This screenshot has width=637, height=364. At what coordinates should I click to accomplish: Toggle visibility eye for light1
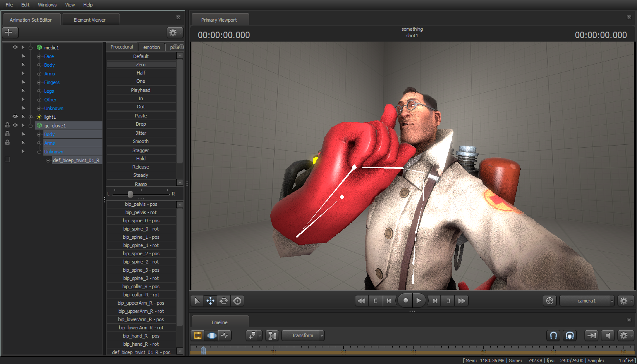(x=15, y=117)
